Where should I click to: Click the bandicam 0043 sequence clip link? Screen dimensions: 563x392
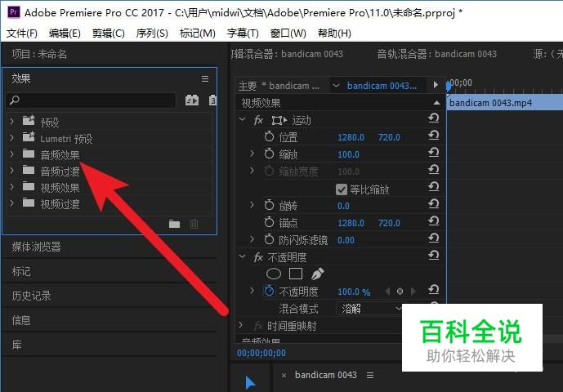[382, 86]
